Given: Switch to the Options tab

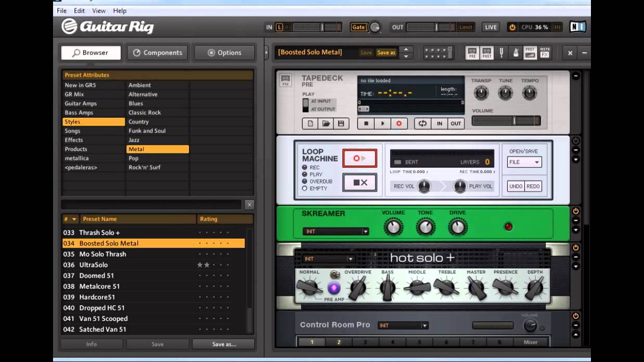Looking at the screenshot, I should point(225,53).
